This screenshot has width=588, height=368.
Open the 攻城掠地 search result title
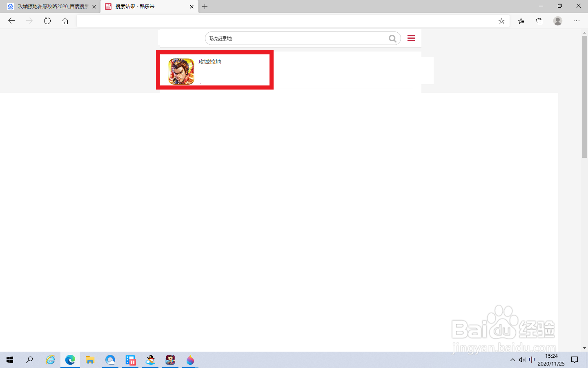point(210,62)
